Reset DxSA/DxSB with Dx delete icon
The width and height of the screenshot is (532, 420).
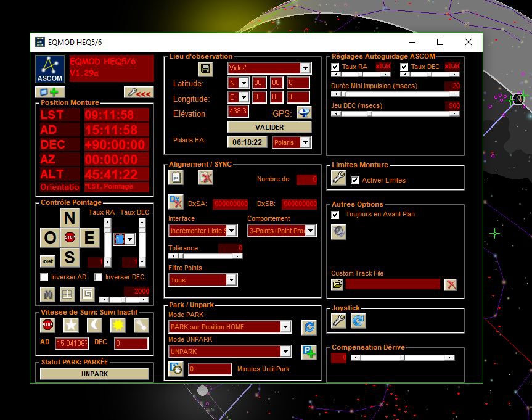pyautogui.click(x=176, y=202)
